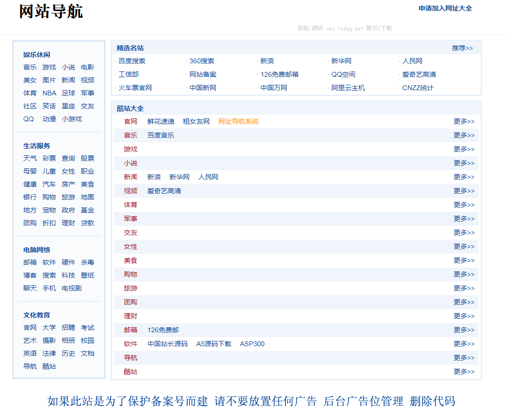Open 爱奇艺高清 in 精选名站
Image resolution: width=505 pixels, height=420 pixels.
click(419, 74)
